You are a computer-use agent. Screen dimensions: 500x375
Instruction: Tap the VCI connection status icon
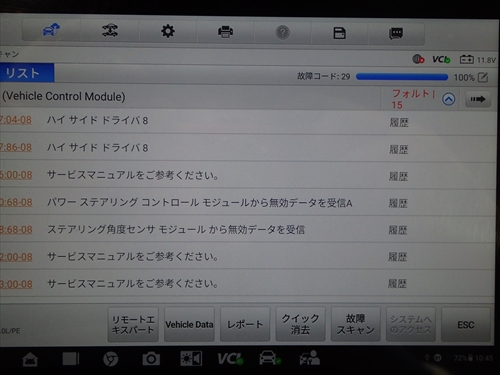441,59
